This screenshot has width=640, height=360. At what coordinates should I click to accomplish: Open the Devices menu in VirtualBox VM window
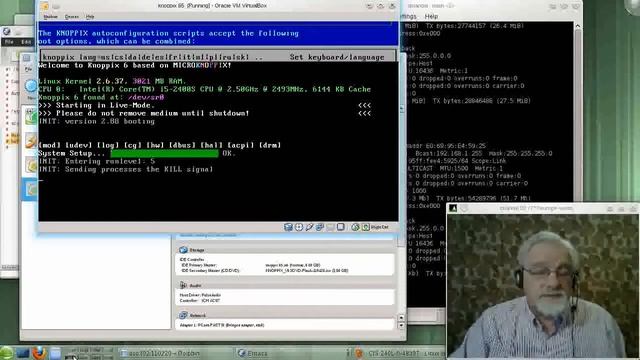click(x=72, y=17)
